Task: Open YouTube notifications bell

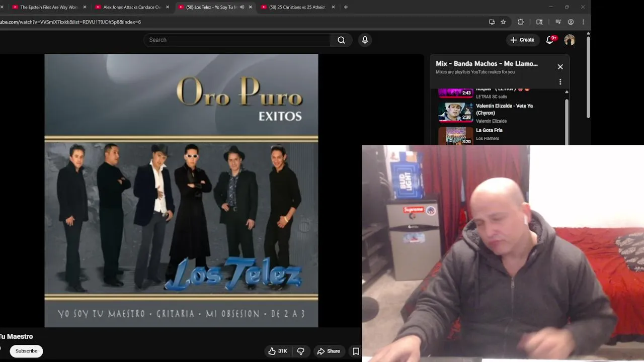Action: click(x=550, y=40)
